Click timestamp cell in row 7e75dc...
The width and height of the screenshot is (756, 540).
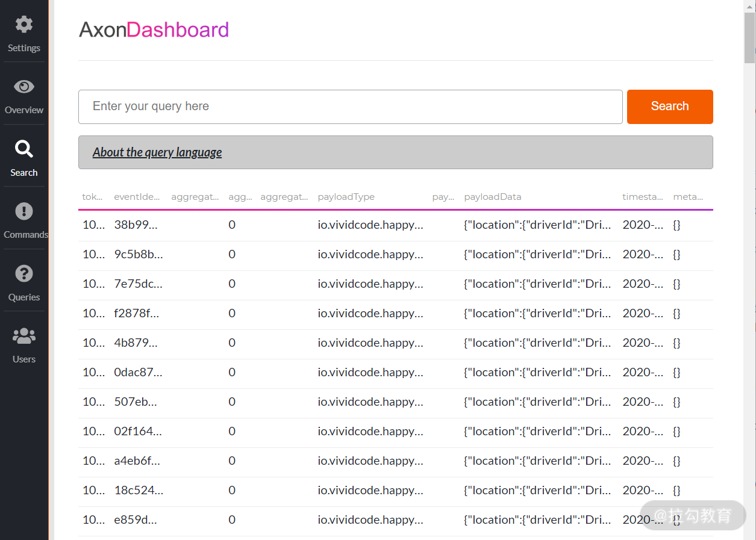click(643, 284)
